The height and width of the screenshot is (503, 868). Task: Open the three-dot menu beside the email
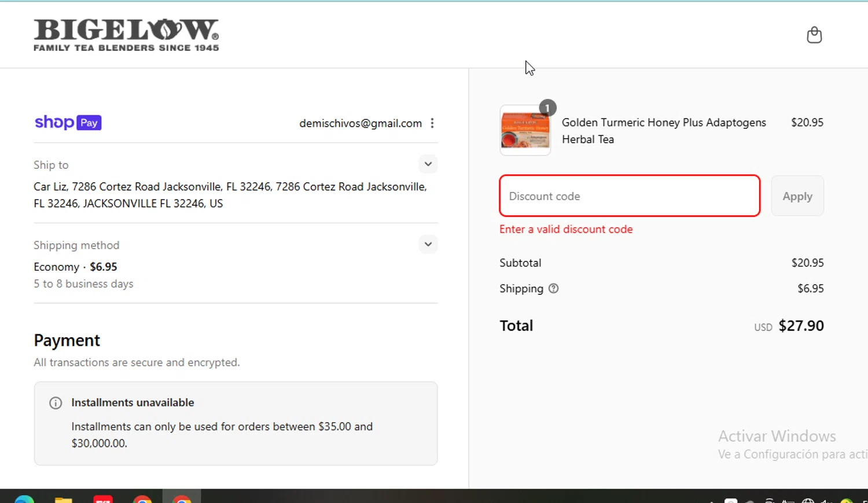(432, 123)
